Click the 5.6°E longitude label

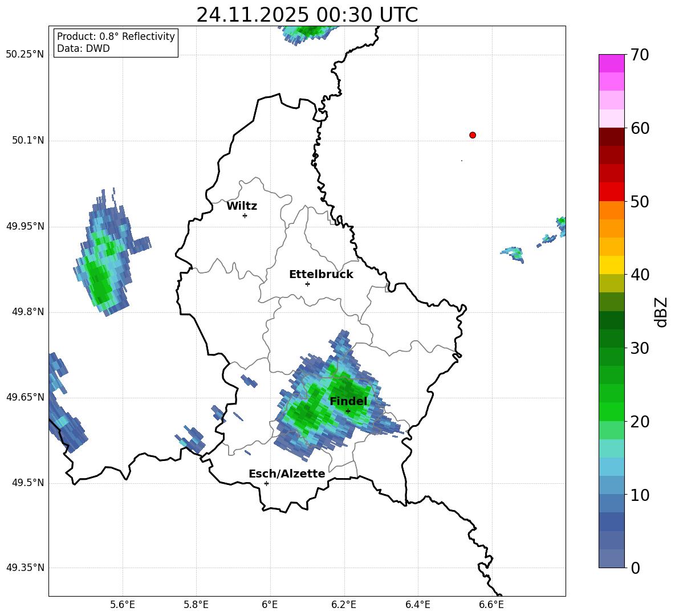coord(123,605)
